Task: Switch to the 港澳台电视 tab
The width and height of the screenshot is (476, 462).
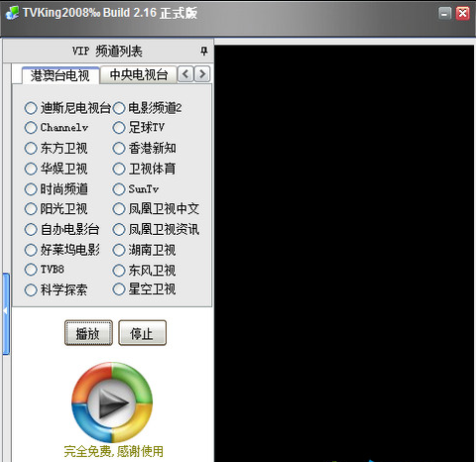Action: click(60, 75)
